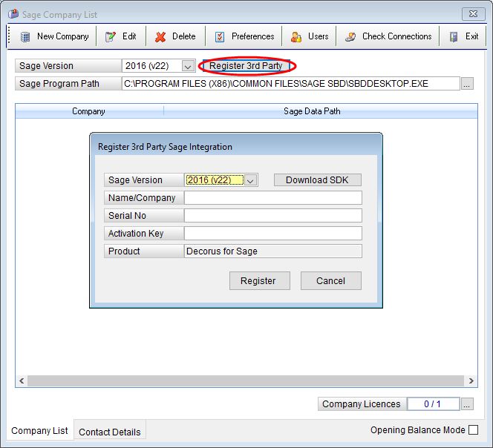Click the Company Licences 0 / 1 field
Viewport: 493px width, 448px height.
(434, 404)
